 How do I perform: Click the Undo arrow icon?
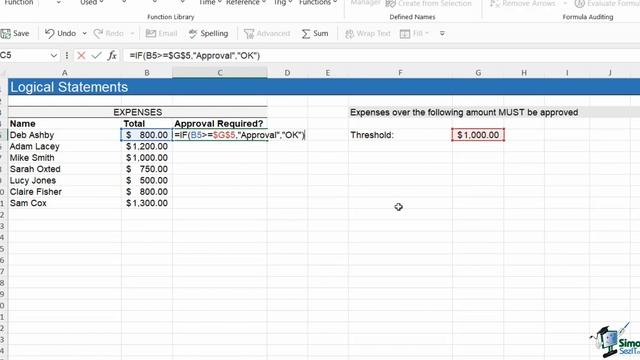(x=49, y=33)
